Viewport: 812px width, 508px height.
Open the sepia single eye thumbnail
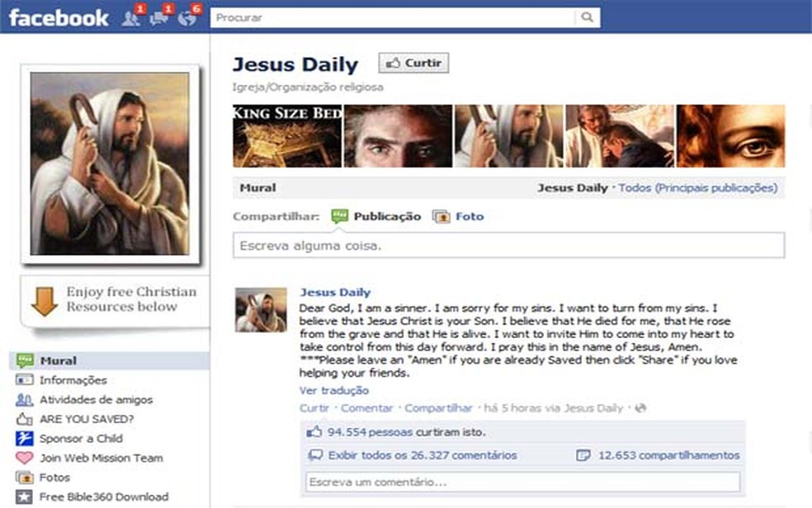point(731,136)
